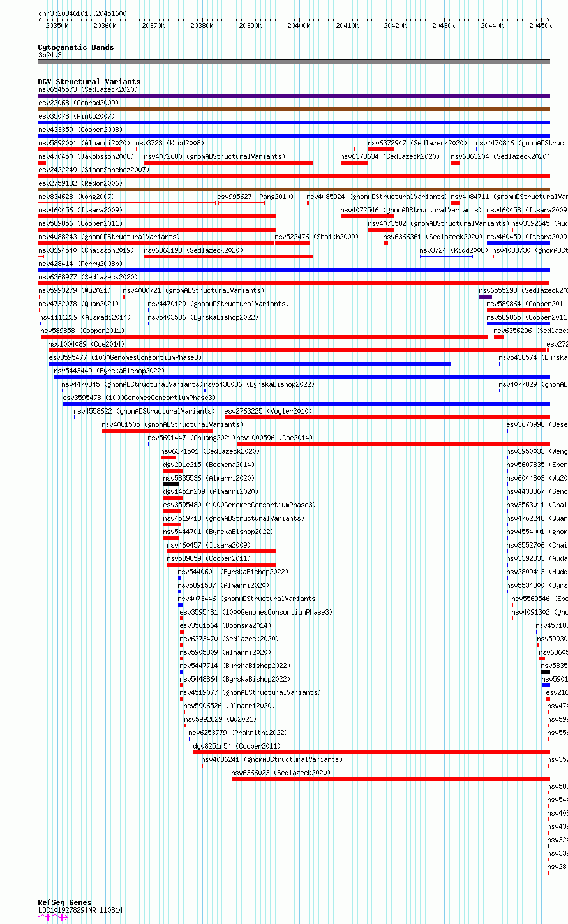This screenshot has width=568, height=924.
Task: Click the black bar under nsv5835536 (Almarri2020)
Action: click(171, 484)
